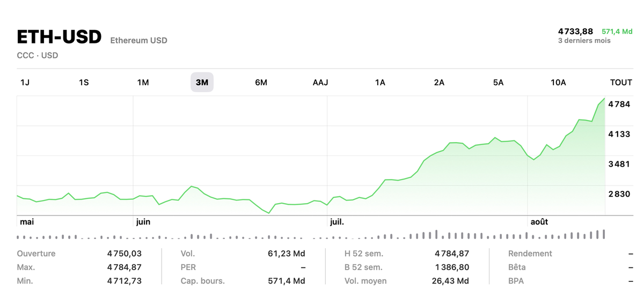Viewport: 644px width, 298px height.
Task: Click the 2830 y-axis label
Action: click(x=619, y=194)
